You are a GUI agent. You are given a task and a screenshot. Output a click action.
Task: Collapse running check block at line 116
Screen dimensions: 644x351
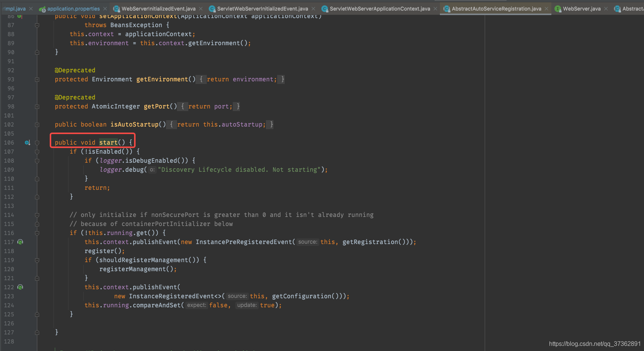click(x=37, y=233)
